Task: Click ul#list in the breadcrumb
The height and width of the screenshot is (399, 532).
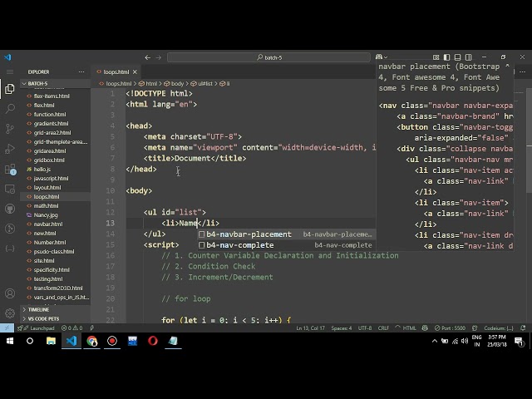Action: coord(205,83)
